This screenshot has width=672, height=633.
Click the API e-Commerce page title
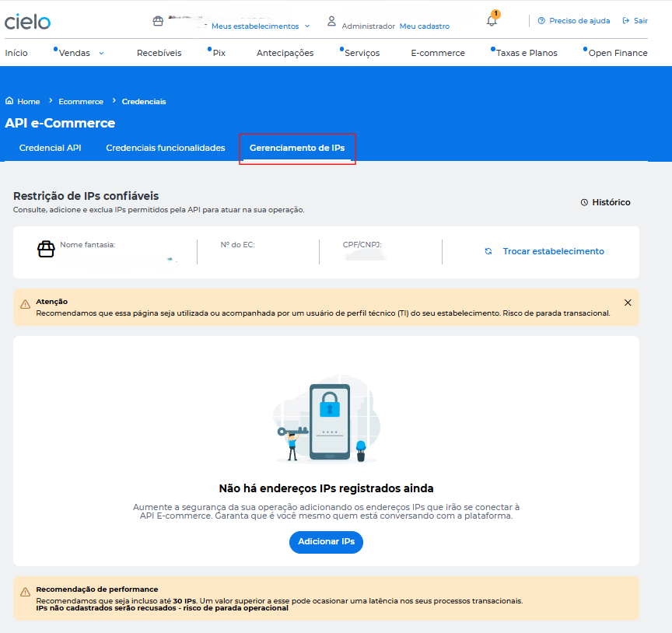click(x=60, y=123)
